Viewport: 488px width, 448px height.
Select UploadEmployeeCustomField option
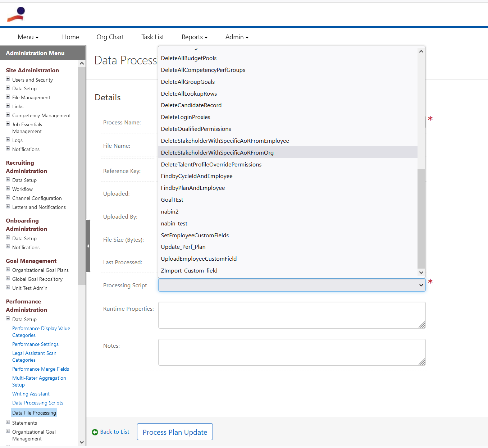click(288, 259)
